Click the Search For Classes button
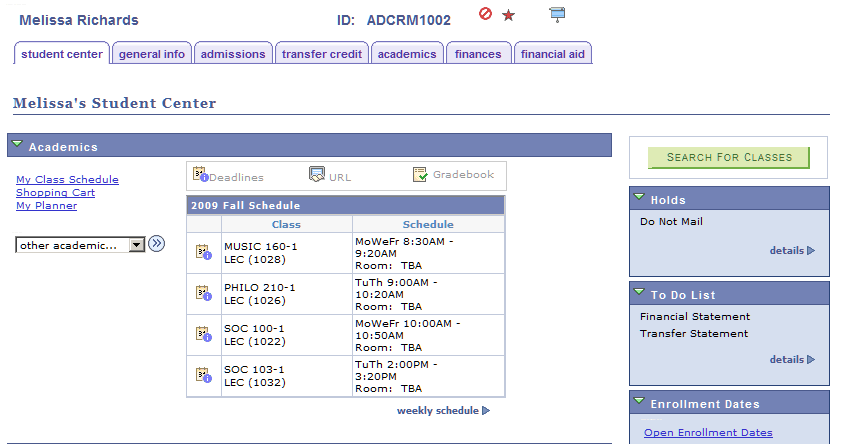This screenshot has width=842, height=444. 729,157
